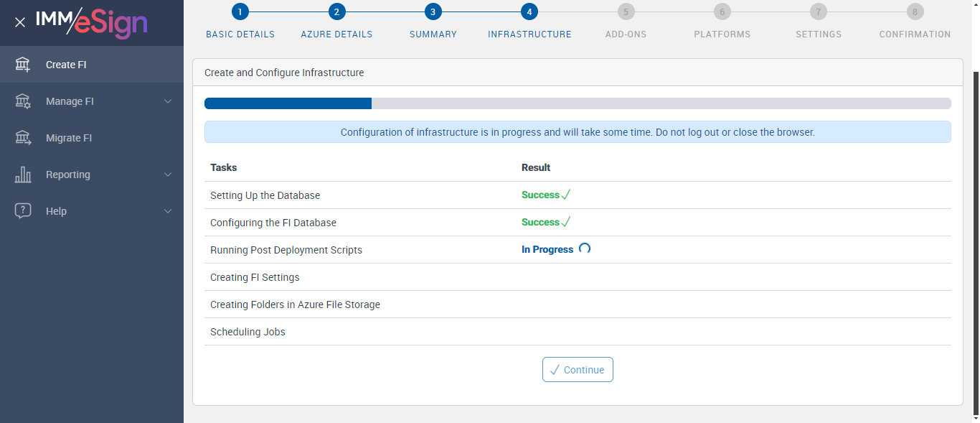Click the Tasks column header
Viewport: 980px width, 423px height.
(x=224, y=167)
